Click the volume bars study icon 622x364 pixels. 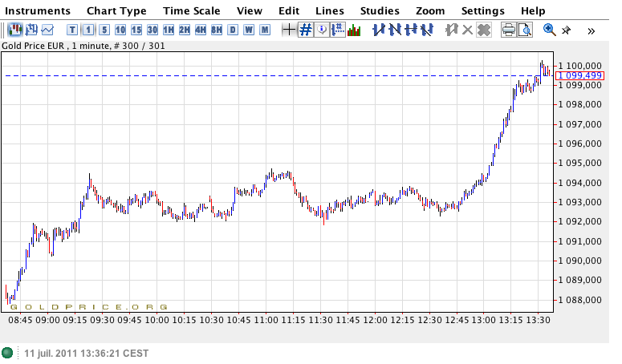pos(354,30)
